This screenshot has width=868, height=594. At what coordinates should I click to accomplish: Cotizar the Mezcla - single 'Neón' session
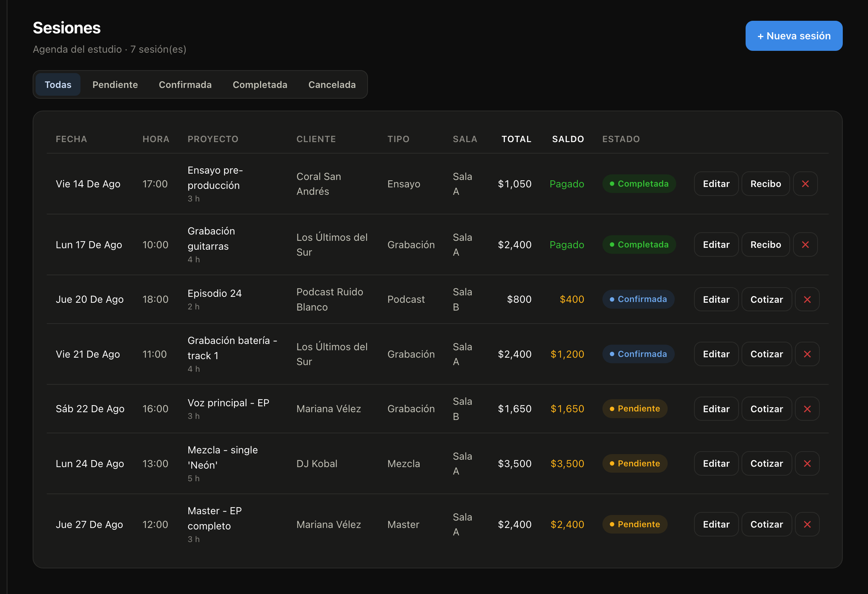(766, 464)
